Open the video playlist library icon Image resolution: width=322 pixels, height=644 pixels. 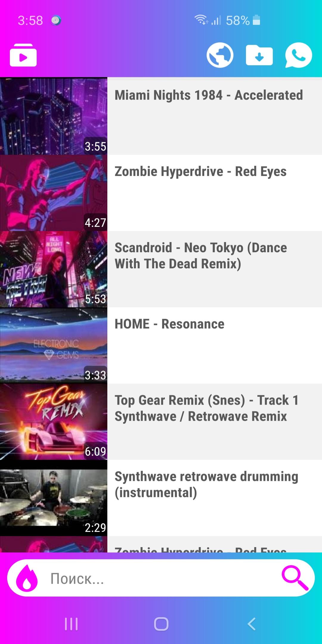tap(23, 55)
